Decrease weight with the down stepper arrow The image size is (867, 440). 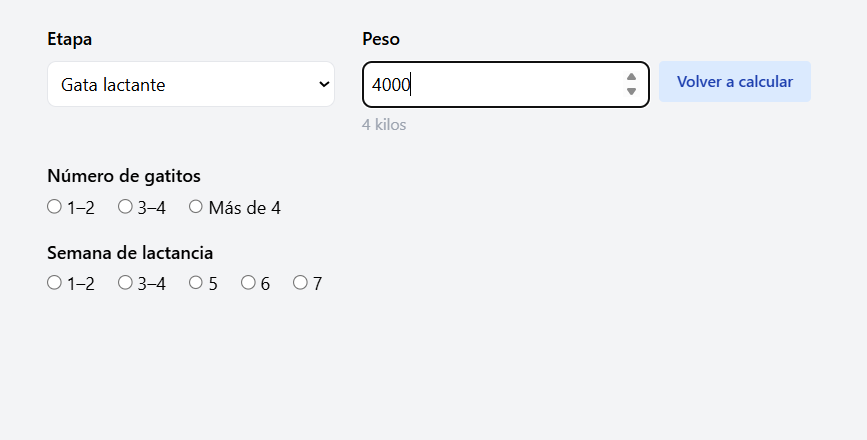(631, 92)
